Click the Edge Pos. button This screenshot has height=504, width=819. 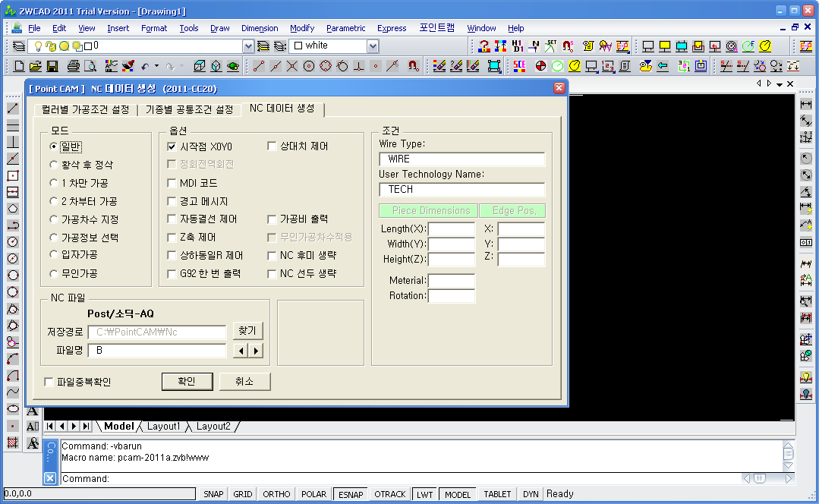512,210
